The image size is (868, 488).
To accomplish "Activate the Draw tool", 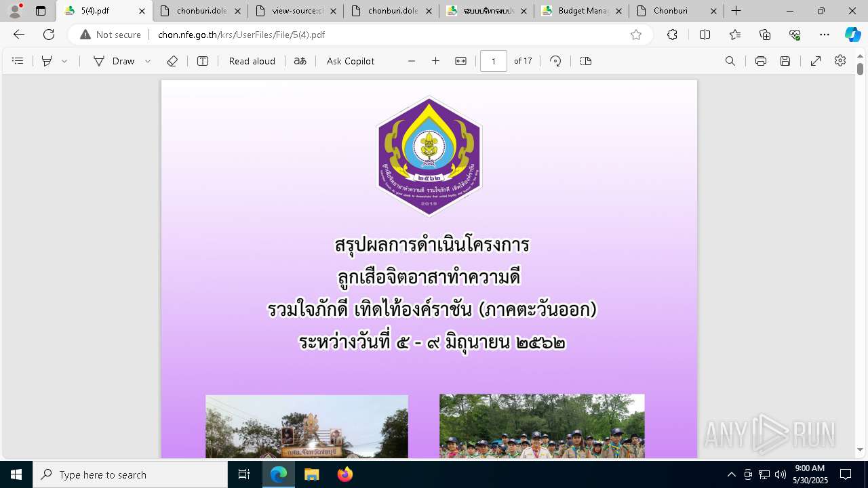I will pos(114,61).
